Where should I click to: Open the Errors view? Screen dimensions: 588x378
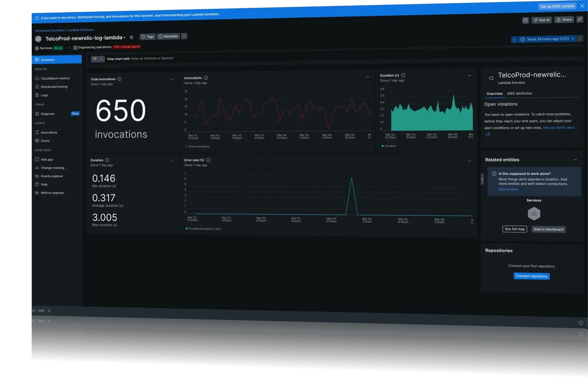click(x=45, y=141)
